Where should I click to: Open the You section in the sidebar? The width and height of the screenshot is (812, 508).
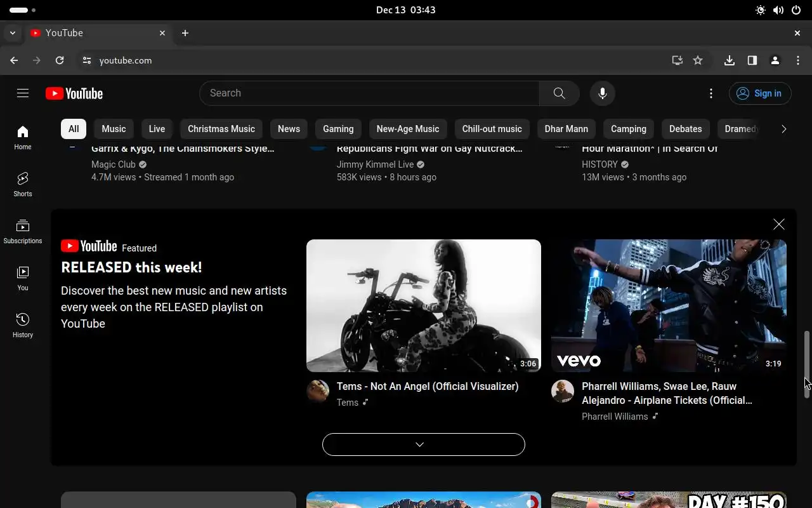tap(23, 278)
